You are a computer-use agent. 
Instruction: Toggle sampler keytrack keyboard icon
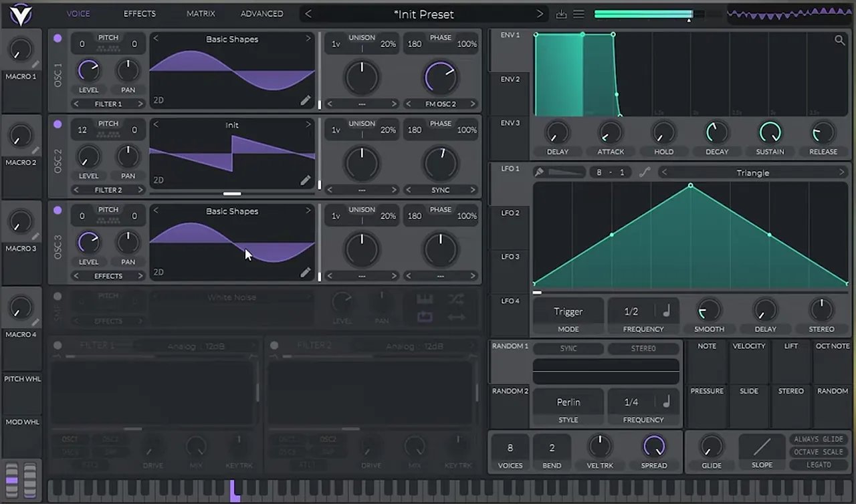(x=425, y=298)
